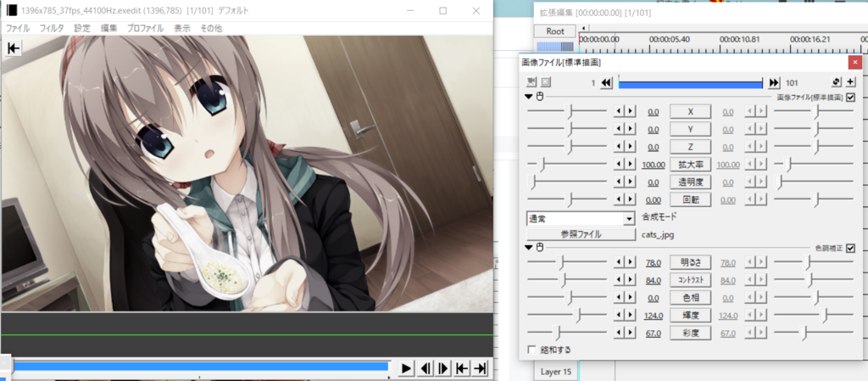Start playback with the play button
Screen dimensions: 868x381
tap(406, 368)
